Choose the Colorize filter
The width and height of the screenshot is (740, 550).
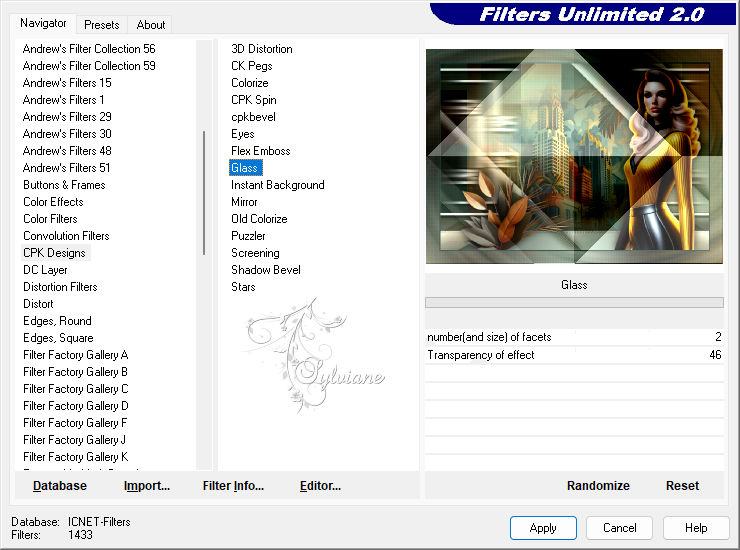click(250, 83)
